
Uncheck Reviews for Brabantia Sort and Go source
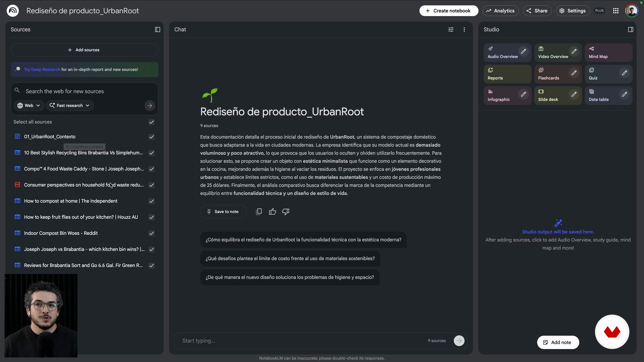151,265
